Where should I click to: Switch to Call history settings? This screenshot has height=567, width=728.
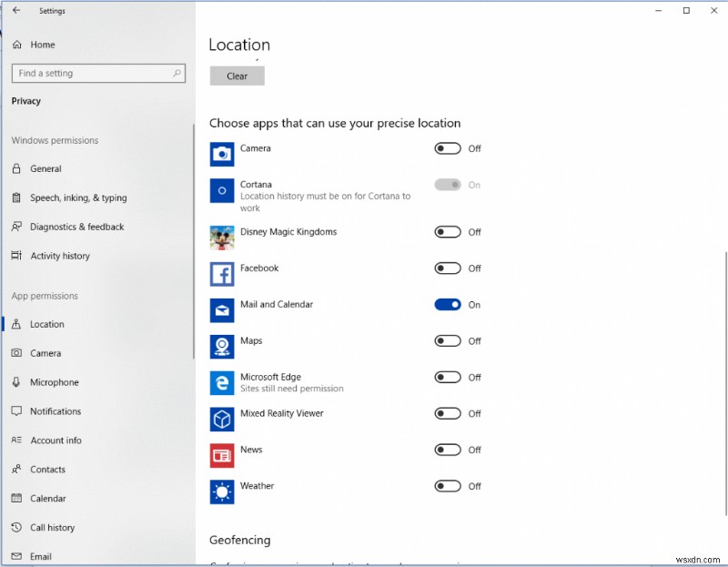(x=55, y=528)
